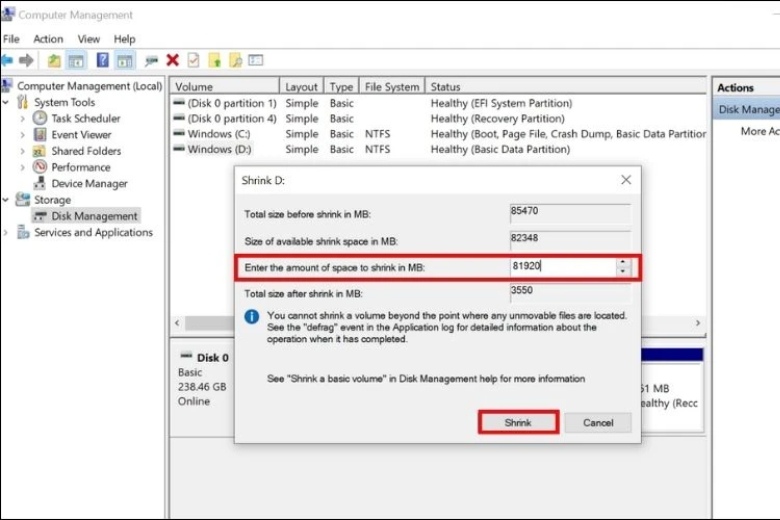Viewport: 780px width, 520px height.
Task: Select Event Viewer in the tree
Action: point(81,135)
